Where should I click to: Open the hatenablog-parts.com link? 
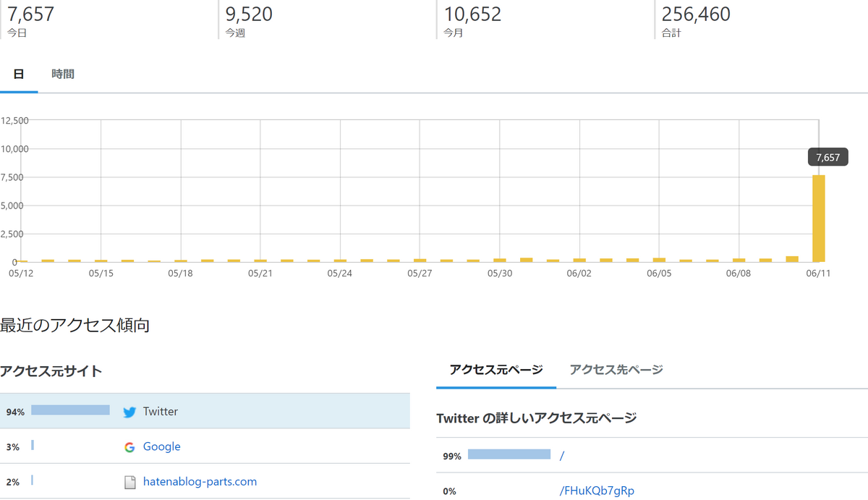coord(200,481)
